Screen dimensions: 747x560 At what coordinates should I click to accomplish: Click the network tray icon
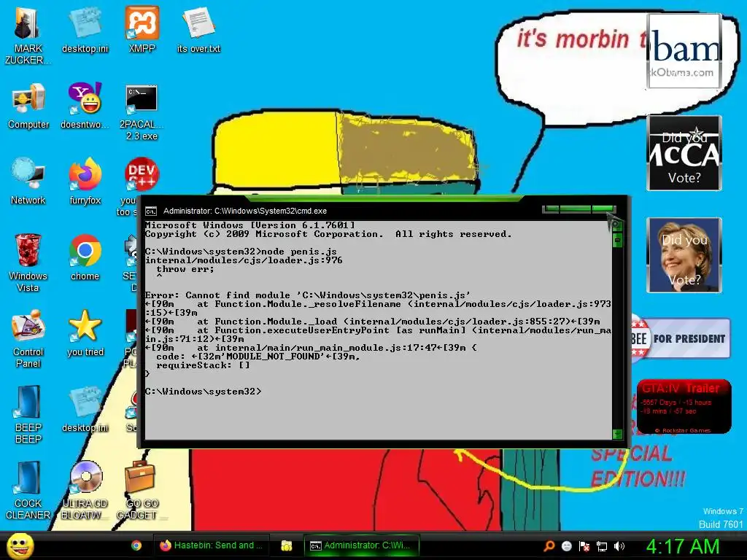[602, 546]
